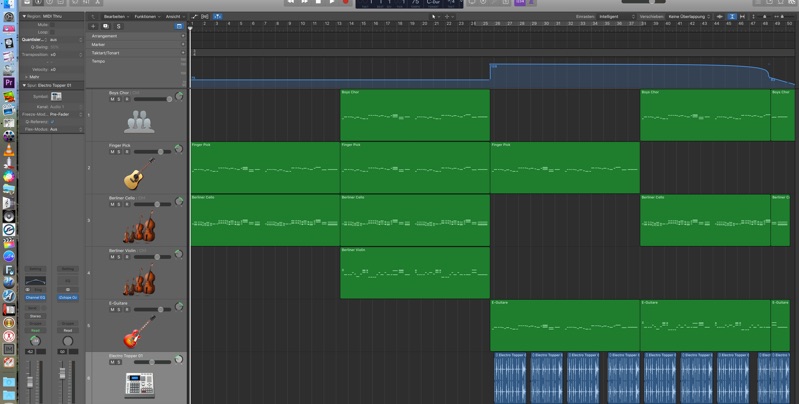Toggle the Q-Referenz checkbox

tap(52, 122)
